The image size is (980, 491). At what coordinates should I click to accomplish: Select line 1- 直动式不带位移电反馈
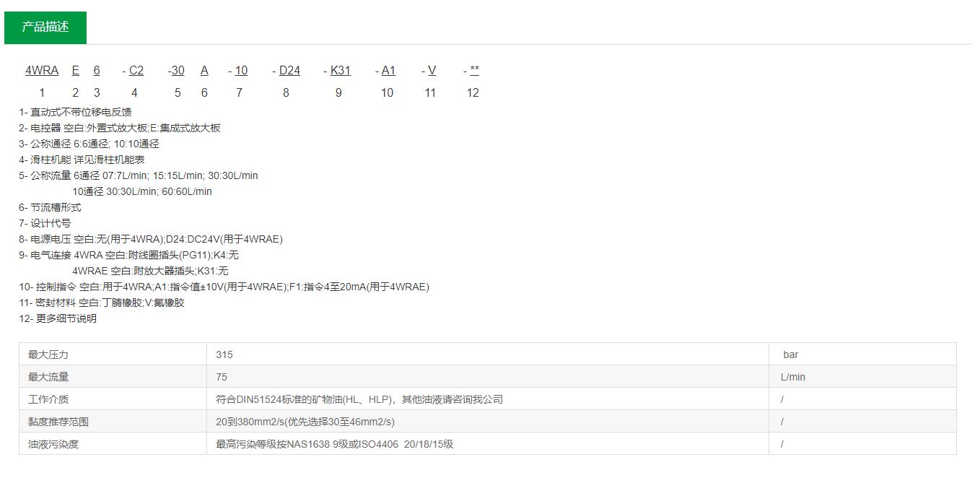[x=76, y=112]
